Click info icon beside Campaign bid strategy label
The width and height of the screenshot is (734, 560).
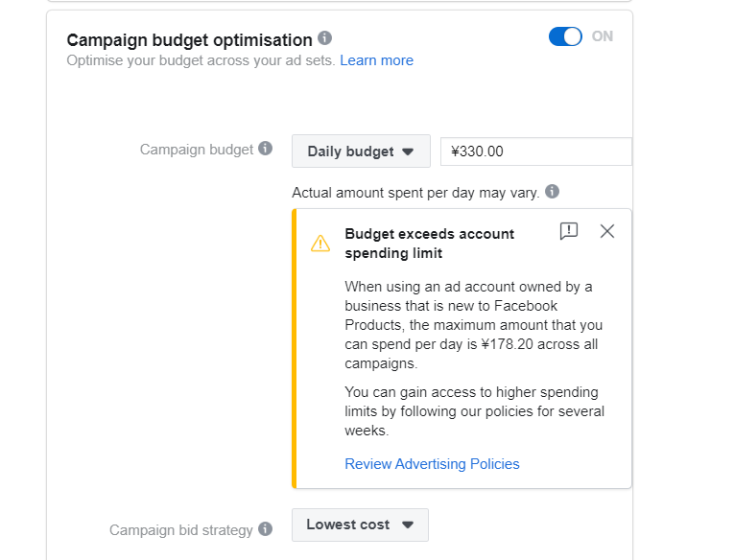[x=266, y=529]
